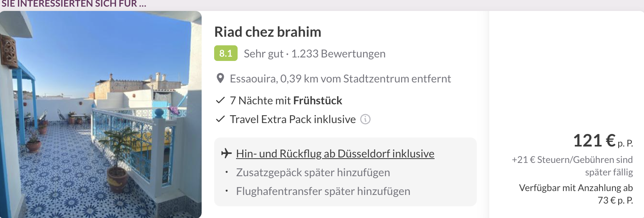Click the Sie interessierten sich für heading
The width and height of the screenshot is (644, 218).
point(73,4)
